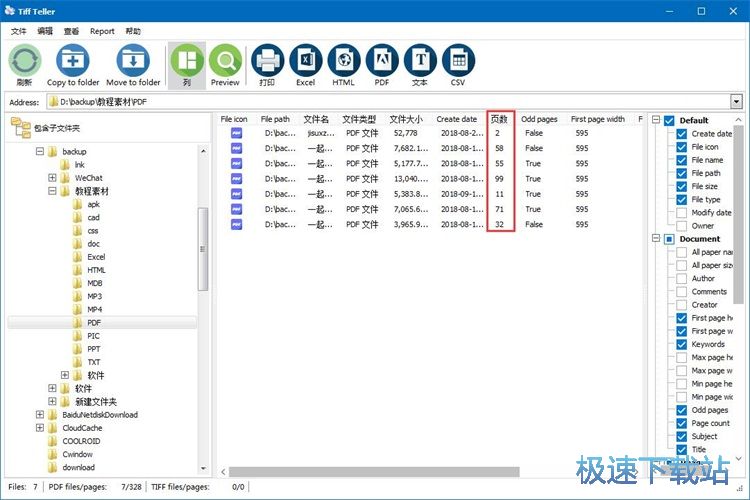Viewport: 750px width, 500px height.
Task: Click the Refresh (刷新) toolbar icon
Action: pos(25,62)
